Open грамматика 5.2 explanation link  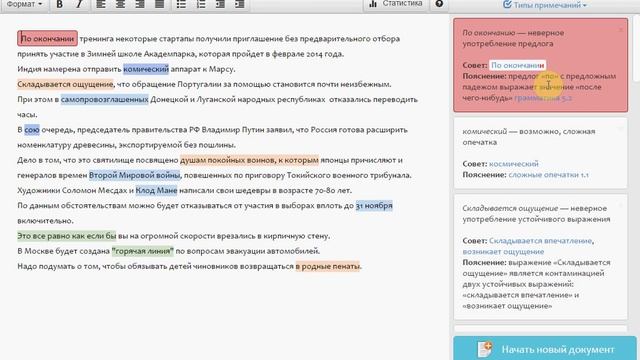[542, 98]
